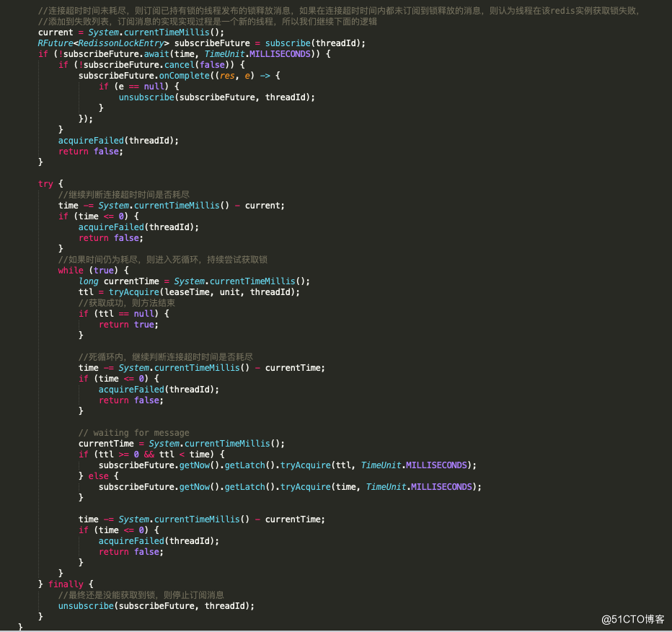
Task: Click the comment '//最终还是没能获取到锁，则停止订阅消息'
Action: pyautogui.click(x=141, y=595)
